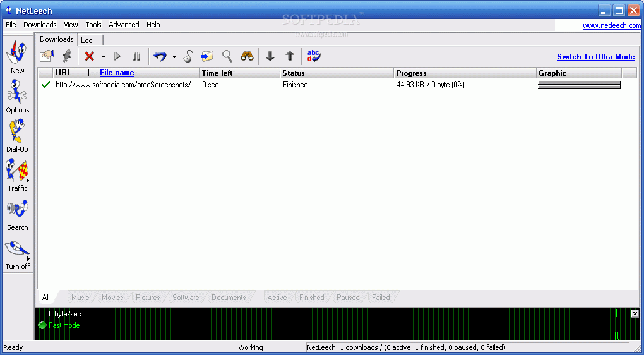Viewport: 644px width, 355px height.
Task: Select the Music filter tab
Action: 80,297
